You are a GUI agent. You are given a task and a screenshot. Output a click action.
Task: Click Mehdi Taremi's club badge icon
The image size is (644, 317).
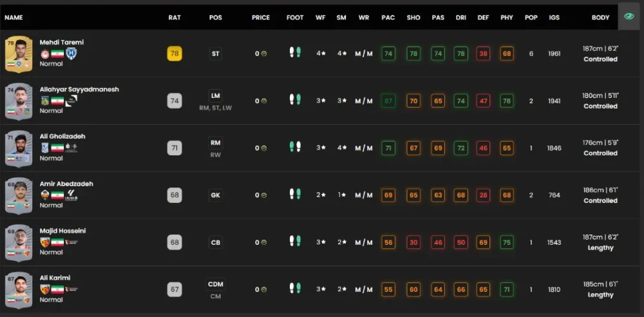(x=44, y=53)
